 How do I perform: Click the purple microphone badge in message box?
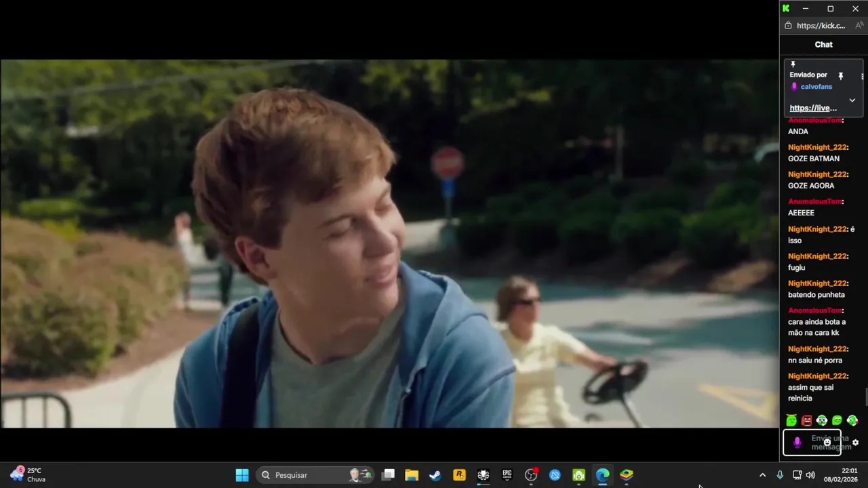[x=797, y=443]
